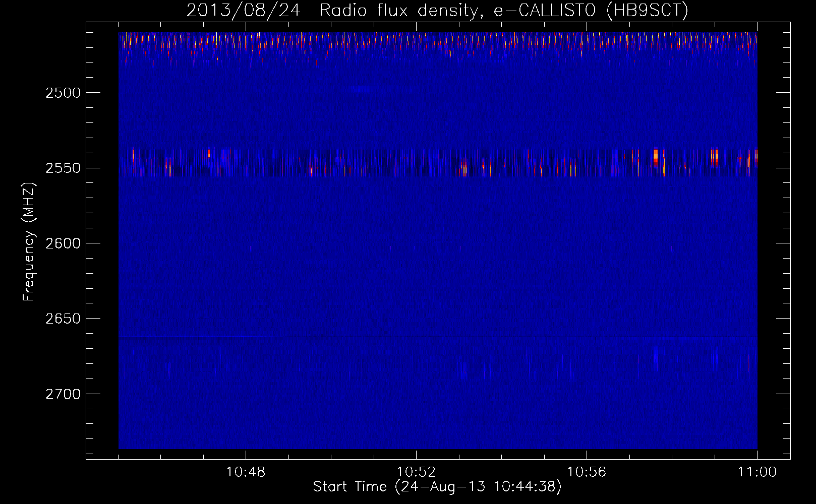The height and width of the screenshot is (504, 816).
Task: Select the 2650 frequency axis label
Action: [63, 318]
